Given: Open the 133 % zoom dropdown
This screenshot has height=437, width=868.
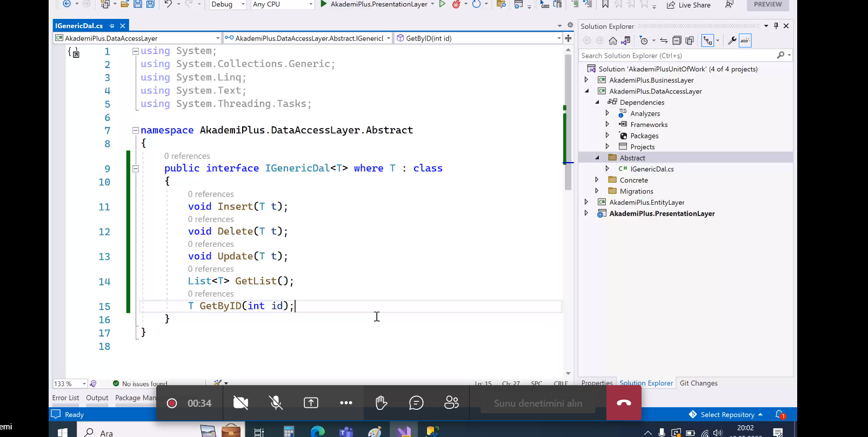Looking at the screenshot, I should 70,384.
